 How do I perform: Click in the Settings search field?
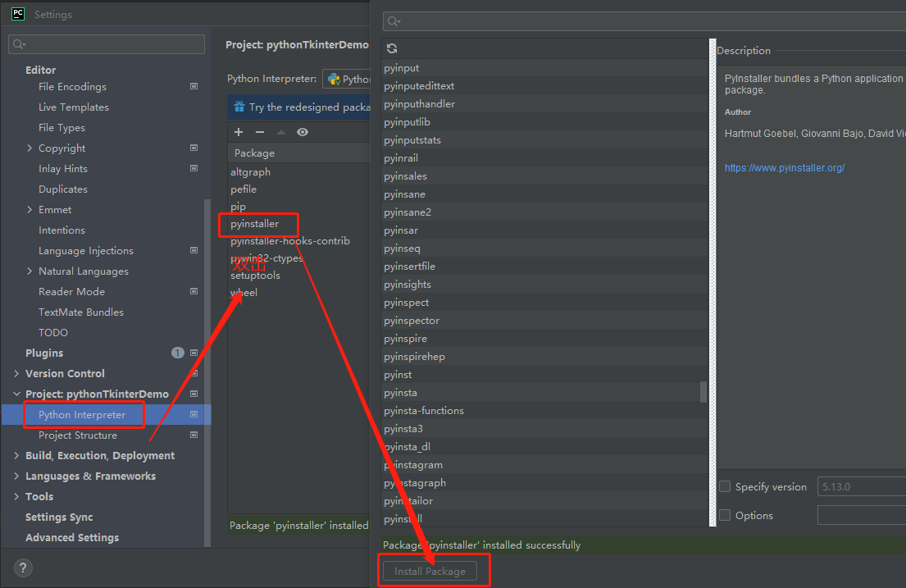(x=107, y=44)
